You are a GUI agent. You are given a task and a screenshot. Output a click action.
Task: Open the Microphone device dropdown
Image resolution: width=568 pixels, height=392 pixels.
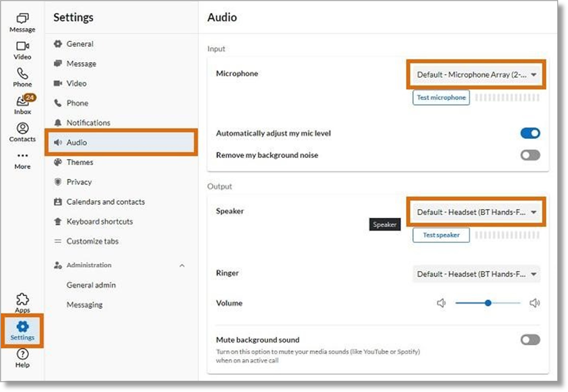coord(476,75)
